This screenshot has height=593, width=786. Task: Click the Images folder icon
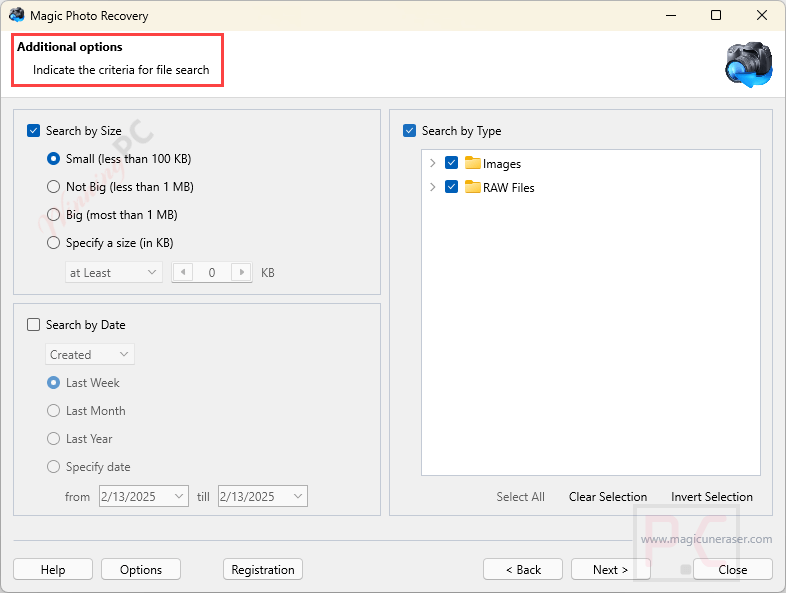click(x=472, y=163)
